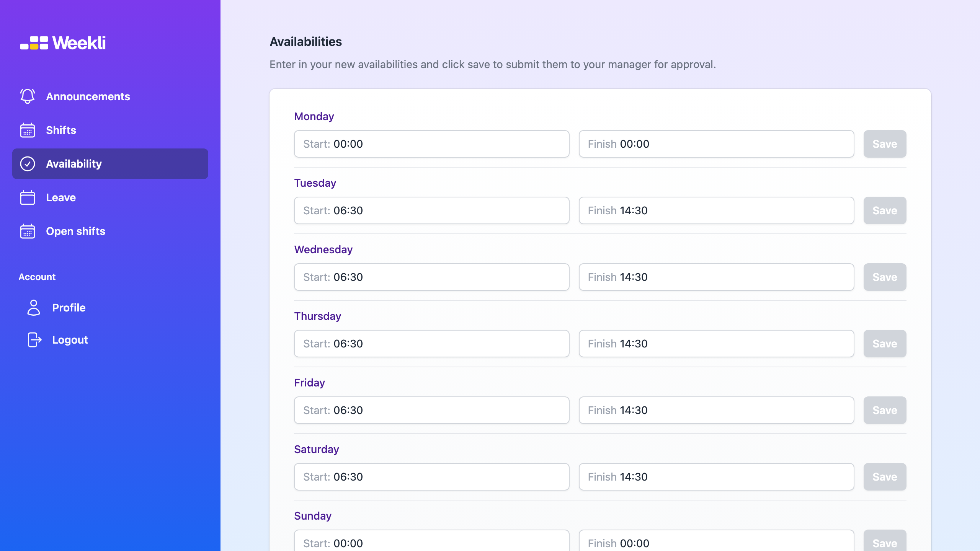Image resolution: width=980 pixels, height=551 pixels.
Task: Click the Account section label
Action: coord(37,277)
